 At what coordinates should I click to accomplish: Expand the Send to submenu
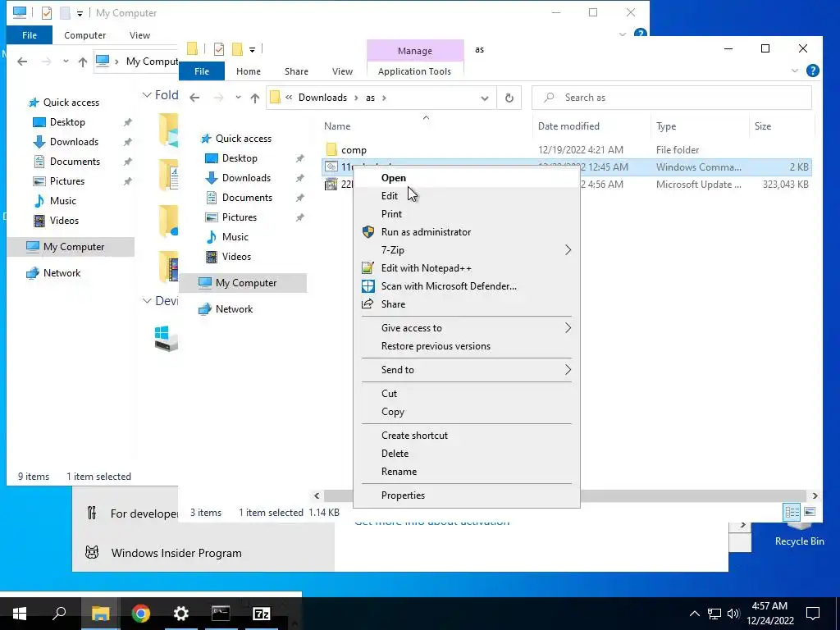467,370
